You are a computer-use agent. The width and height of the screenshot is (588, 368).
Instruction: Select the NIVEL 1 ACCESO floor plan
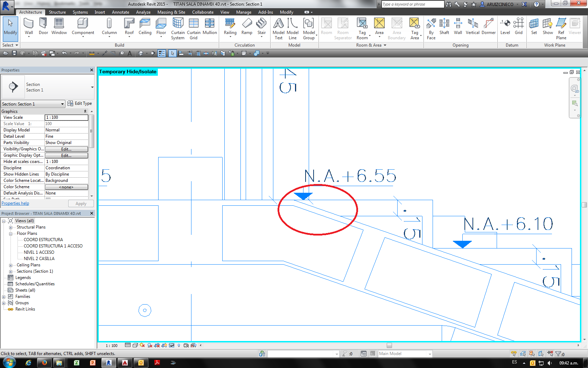(39, 252)
